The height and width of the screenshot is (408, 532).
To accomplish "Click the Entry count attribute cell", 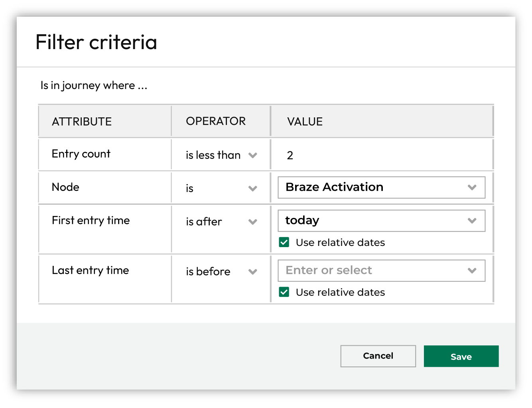I will (105, 154).
